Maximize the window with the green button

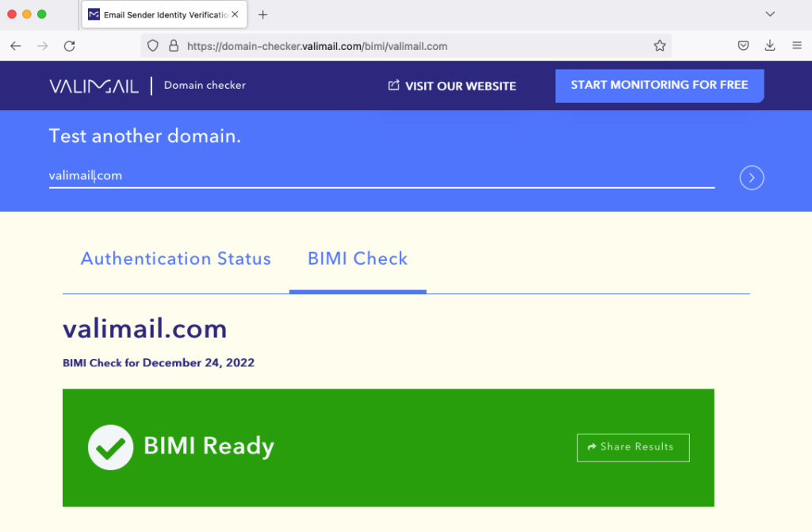pyautogui.click(x=42, y=14)
